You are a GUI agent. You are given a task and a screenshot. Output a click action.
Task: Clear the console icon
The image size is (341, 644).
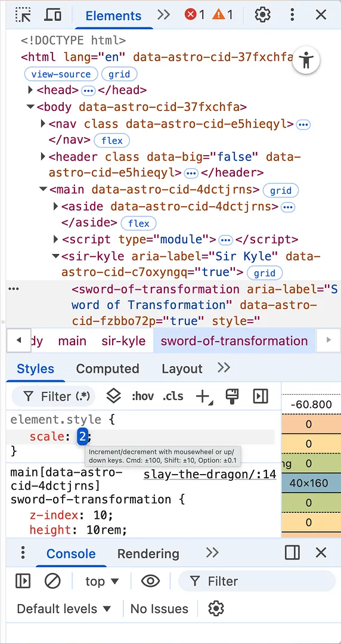click(52, 581)
